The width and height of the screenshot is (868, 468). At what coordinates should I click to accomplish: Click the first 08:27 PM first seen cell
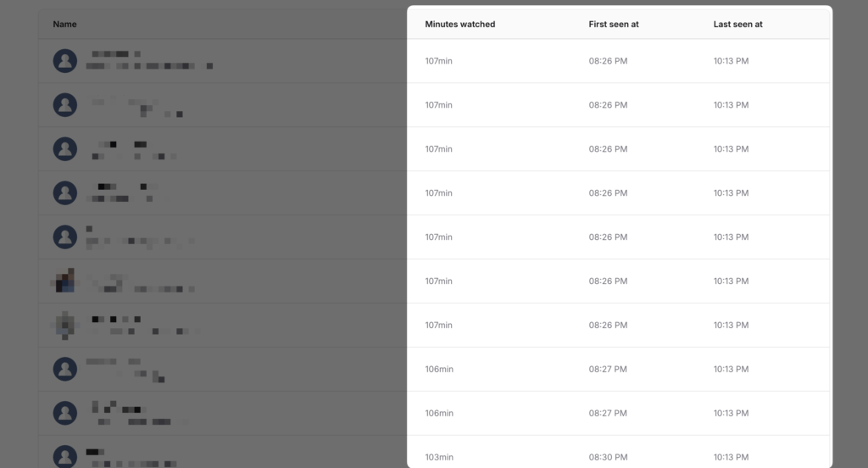[608, 369]
